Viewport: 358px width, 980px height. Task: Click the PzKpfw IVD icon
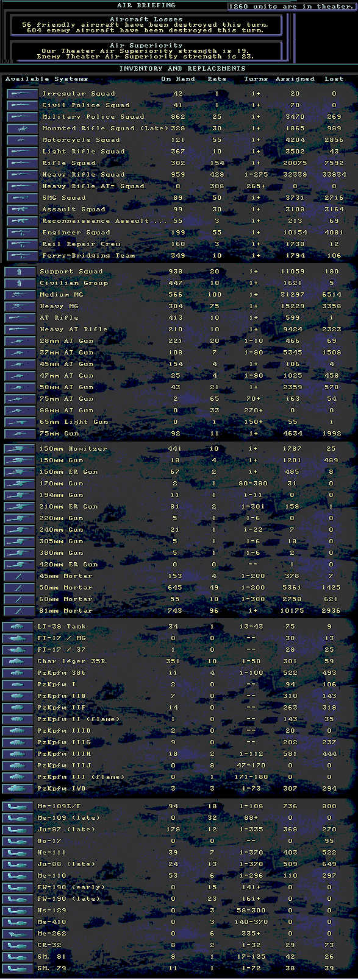tap(18, 789)
